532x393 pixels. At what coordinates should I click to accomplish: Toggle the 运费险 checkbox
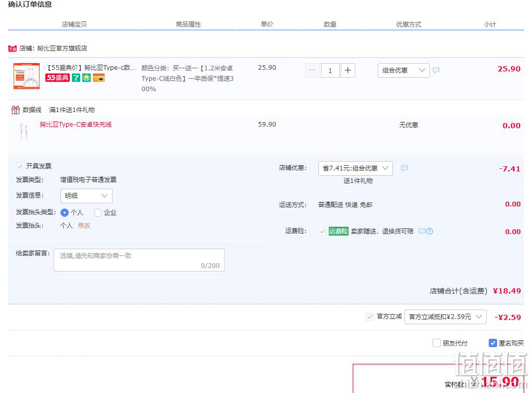pyautogui.click(x=323, y=231)
